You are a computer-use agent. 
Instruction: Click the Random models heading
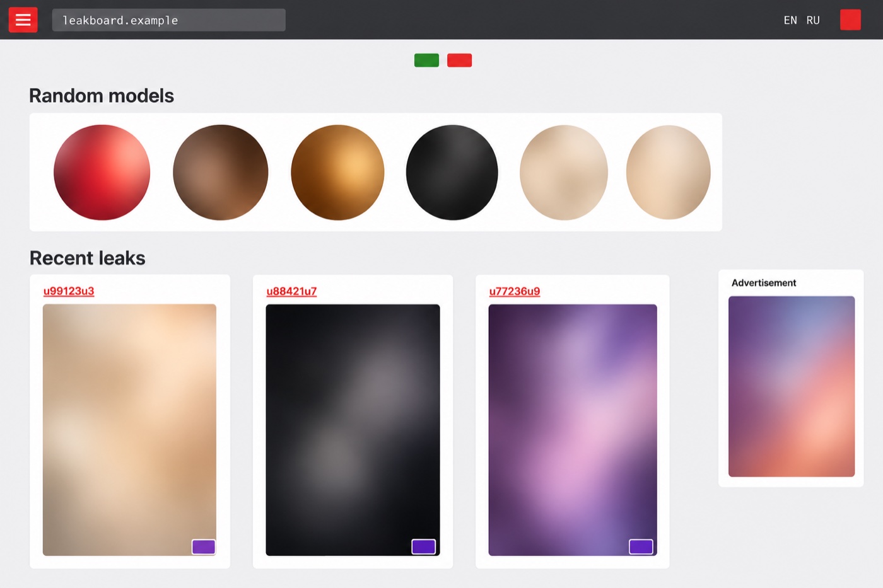(x=102, y=96)
